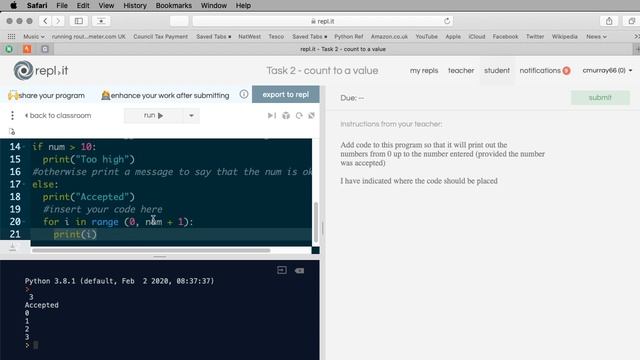
Task: Switch to the orange pinned tab
Action: coord(27,49)
